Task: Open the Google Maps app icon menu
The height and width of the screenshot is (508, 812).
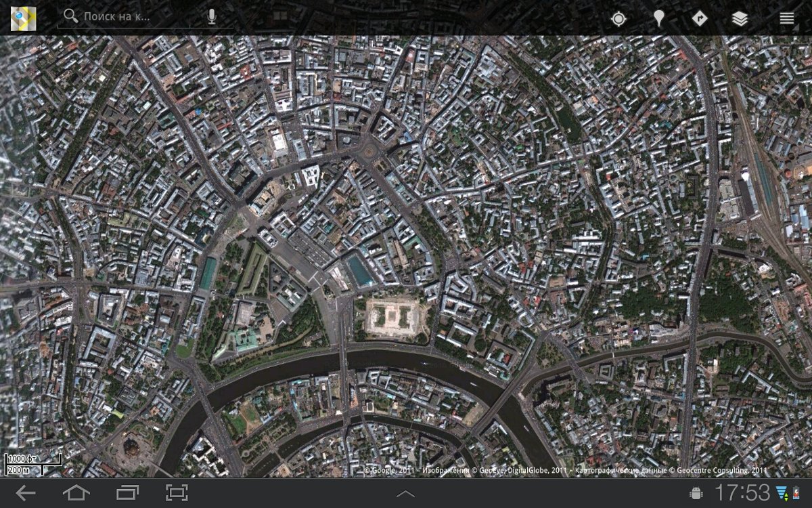Action: click(x=23, y=18)
